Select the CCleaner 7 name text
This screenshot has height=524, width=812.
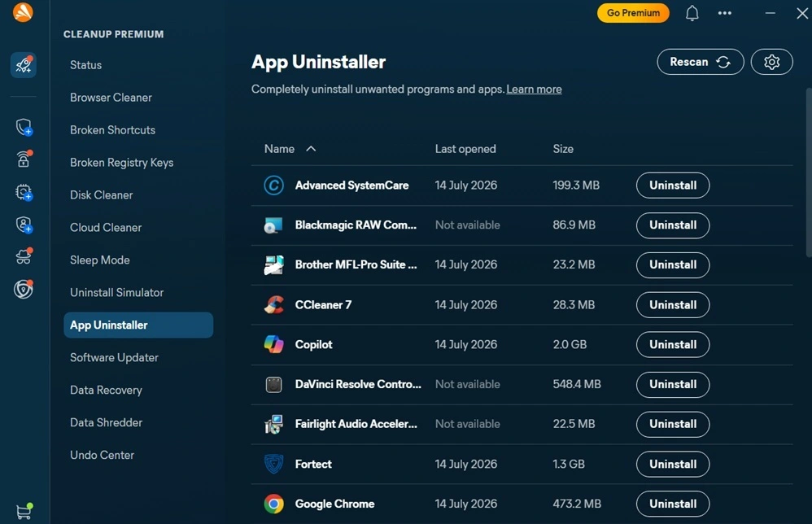(323, 305)
